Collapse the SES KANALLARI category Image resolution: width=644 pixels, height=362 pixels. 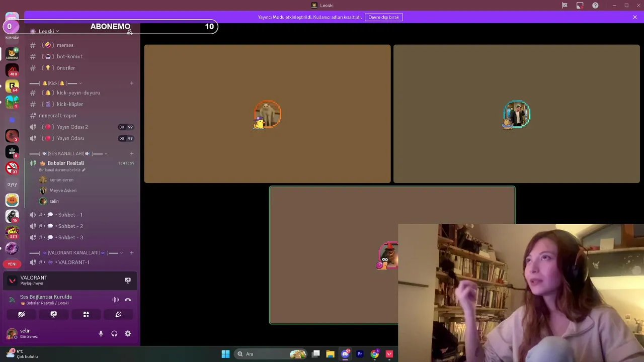click(68, 153)
